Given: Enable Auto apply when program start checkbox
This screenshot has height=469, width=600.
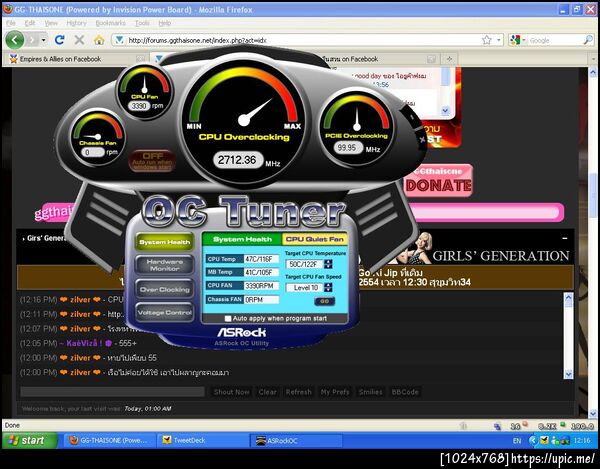Looking at the screenshot, I should [228, 318].
